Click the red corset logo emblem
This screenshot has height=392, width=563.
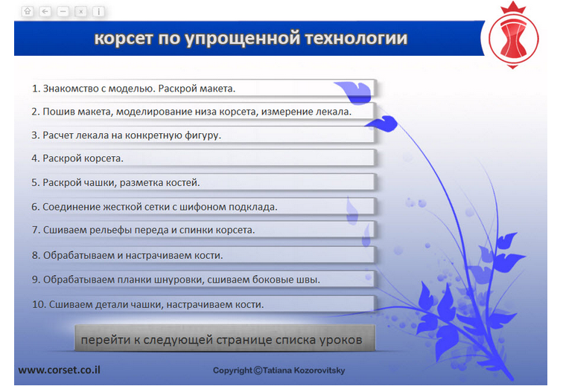(513, 36)
